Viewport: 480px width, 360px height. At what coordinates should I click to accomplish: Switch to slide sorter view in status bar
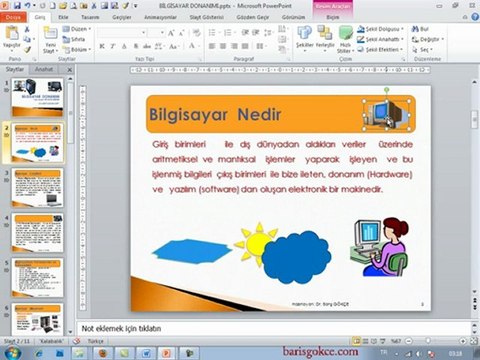pyautogui.click(x=366, y=341)
